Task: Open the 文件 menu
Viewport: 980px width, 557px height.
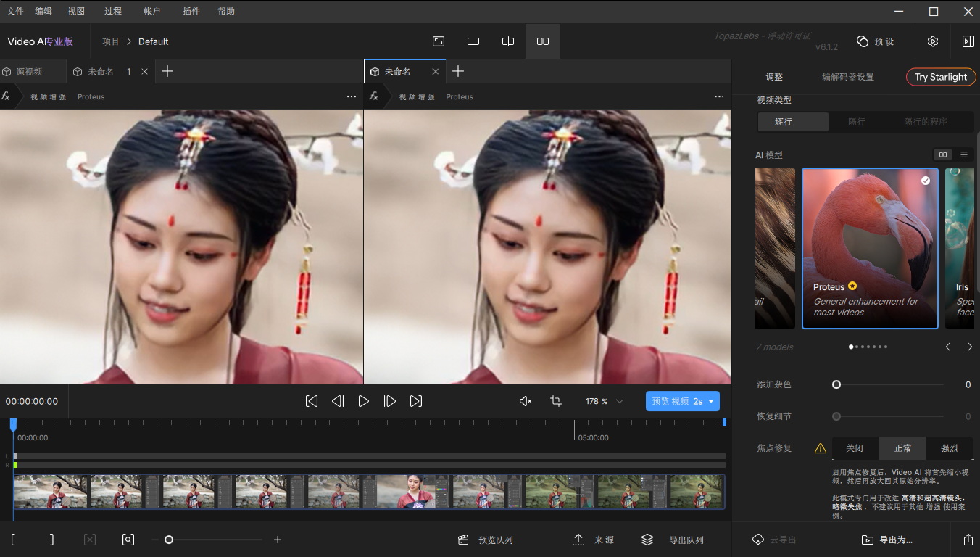Action: (15, 12)
